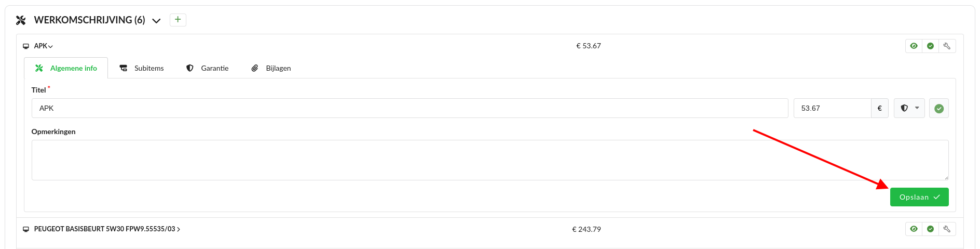Click the tools icon left of Werkomschrijving
The width and height of the screenshot is (980, 249).
pos(21,20)
